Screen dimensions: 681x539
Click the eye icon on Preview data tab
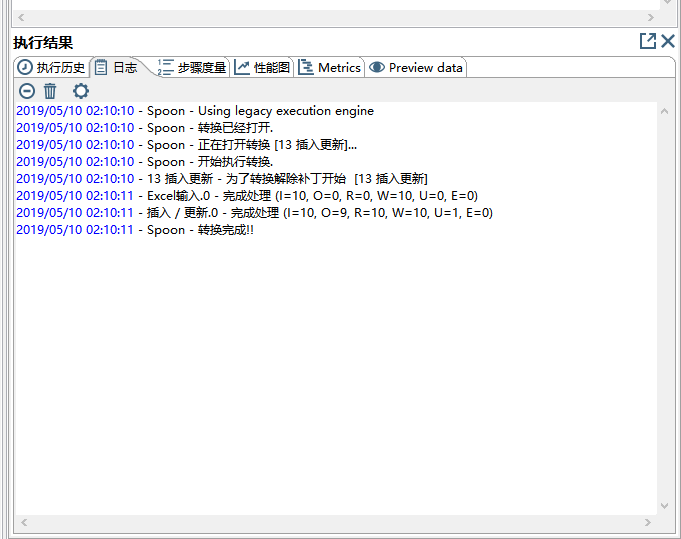(x=377, y=67)
